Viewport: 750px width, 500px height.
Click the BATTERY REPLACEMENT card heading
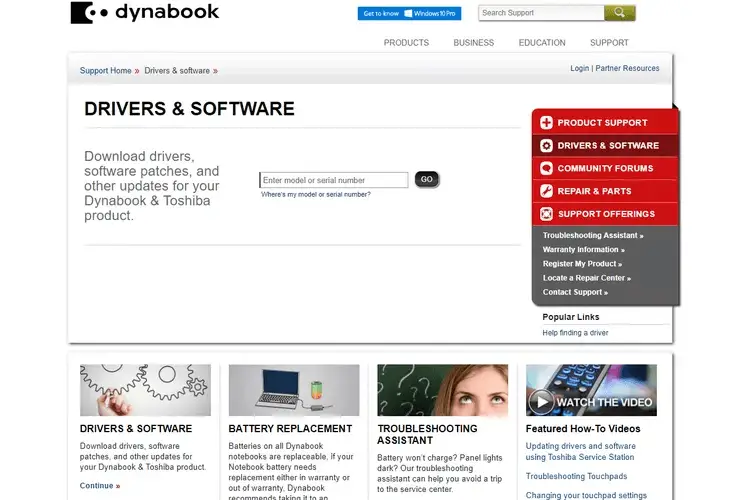tap(290, 429)
